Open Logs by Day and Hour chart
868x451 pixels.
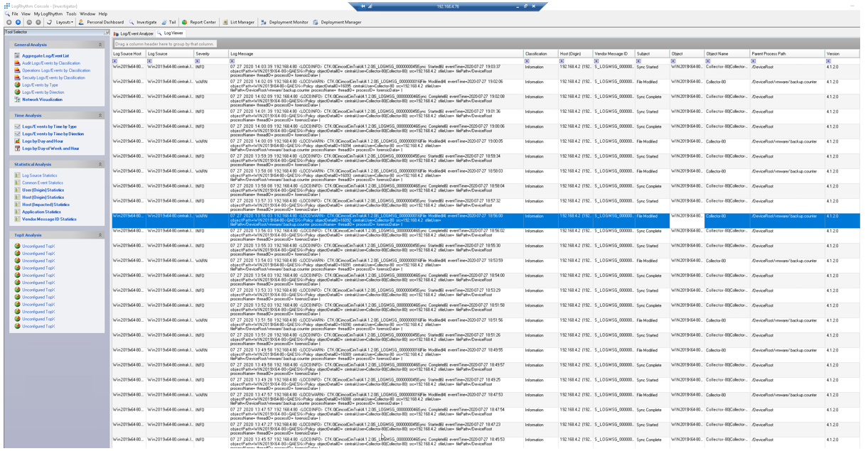click(42, 141)
